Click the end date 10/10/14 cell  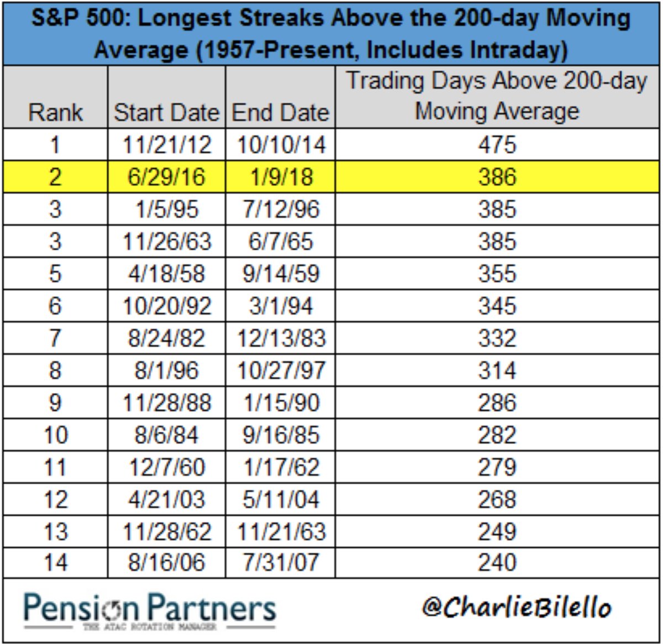[280, 145]
